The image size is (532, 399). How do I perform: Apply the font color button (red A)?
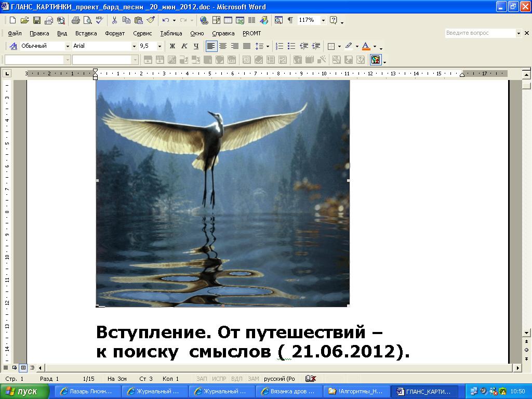pyautogui.click(x=366, y=46)
